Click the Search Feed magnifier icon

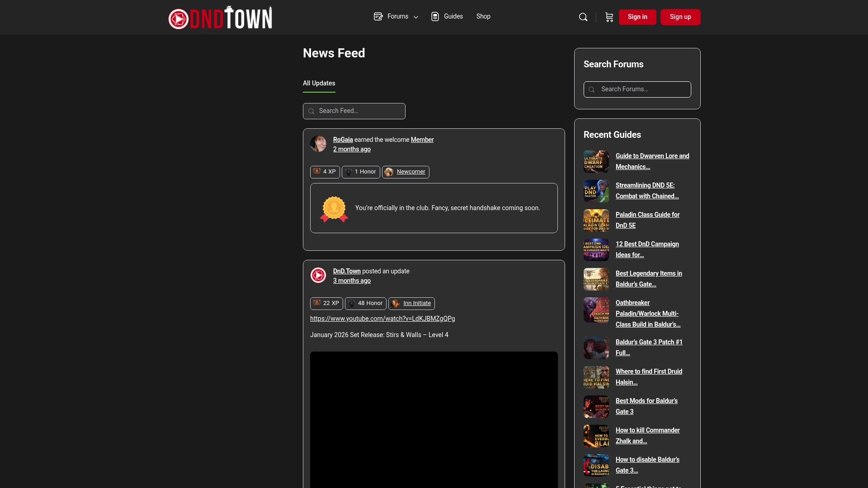311,111
